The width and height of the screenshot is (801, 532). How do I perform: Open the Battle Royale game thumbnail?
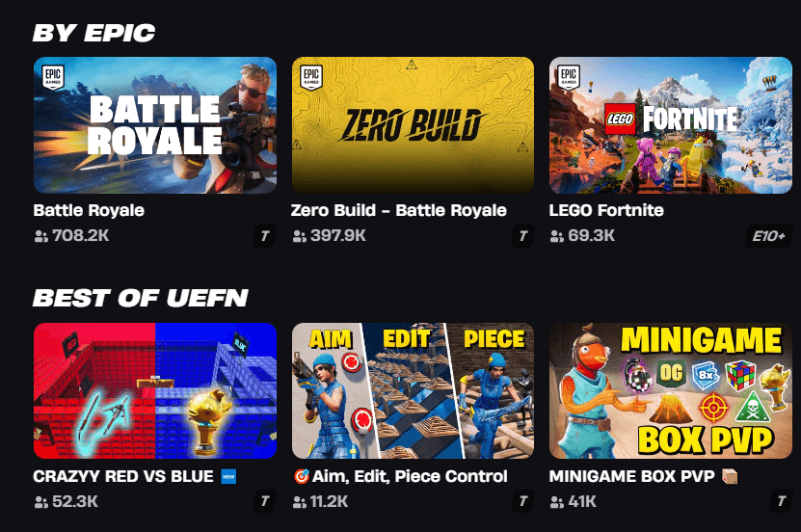(155, 125)
